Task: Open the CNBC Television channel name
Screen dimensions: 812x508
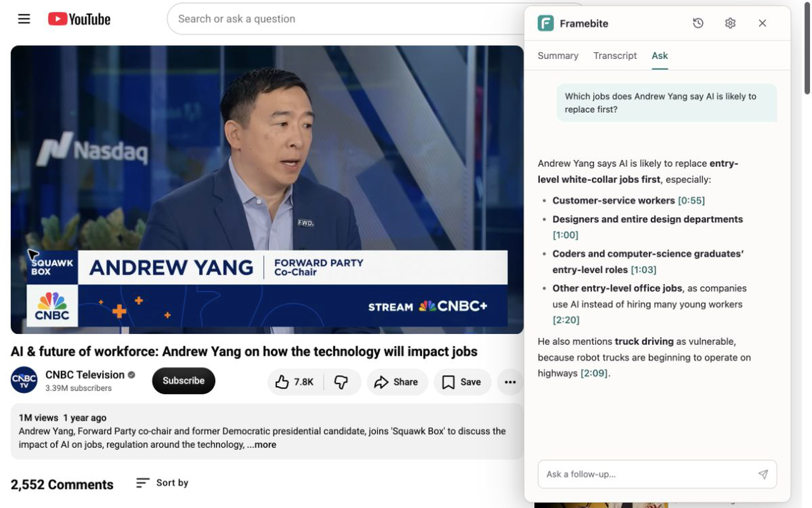Action: tap(85, 375)
